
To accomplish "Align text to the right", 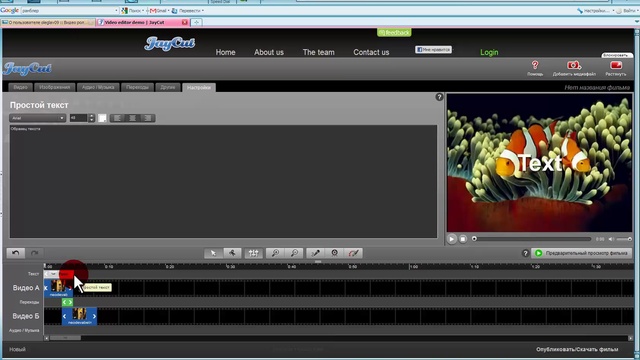I will tap(148, 118).
